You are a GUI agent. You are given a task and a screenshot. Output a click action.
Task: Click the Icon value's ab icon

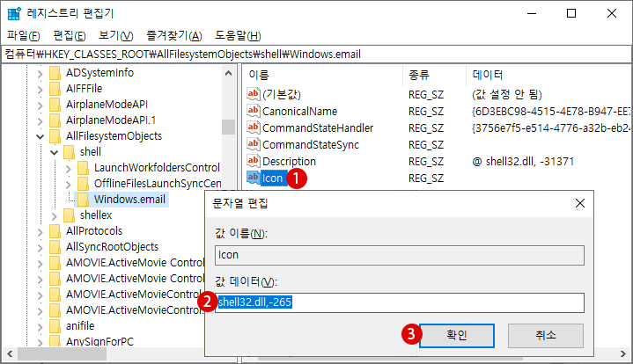254,178
